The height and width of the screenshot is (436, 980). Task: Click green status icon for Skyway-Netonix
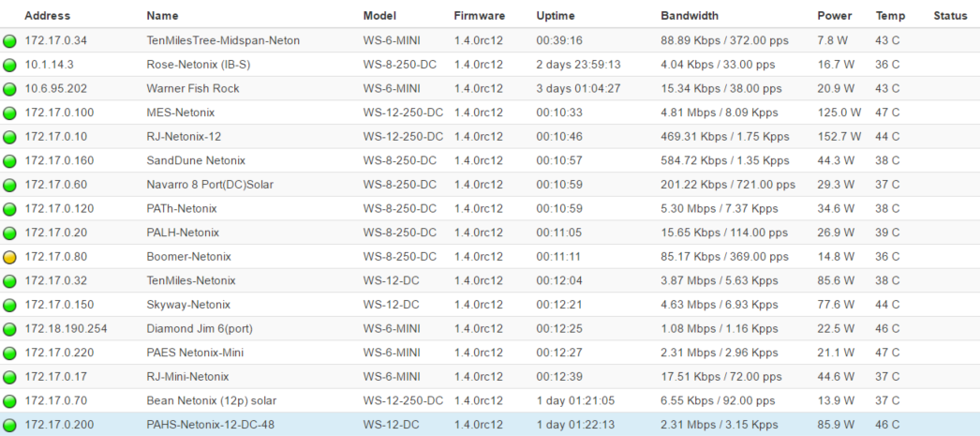pyautogui.click(x=10, y=305)
